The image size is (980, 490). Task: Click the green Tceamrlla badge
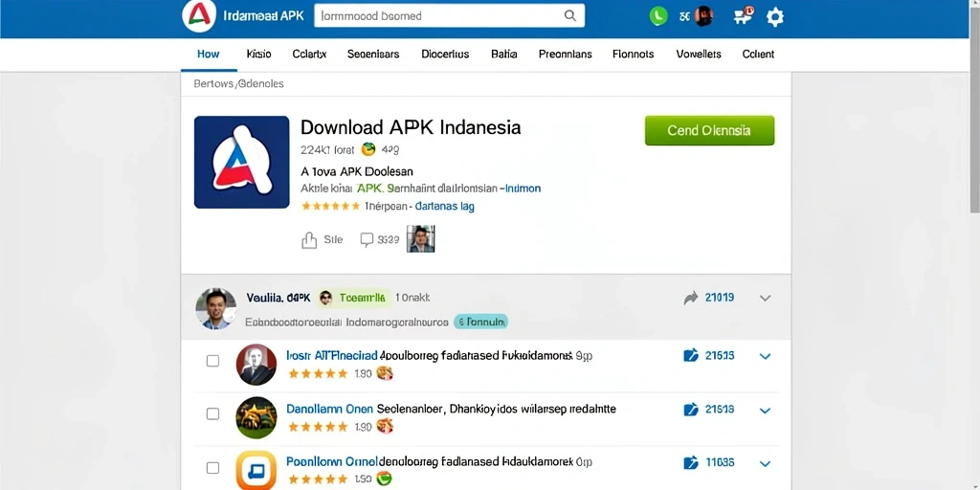click(x=354, y=299)
